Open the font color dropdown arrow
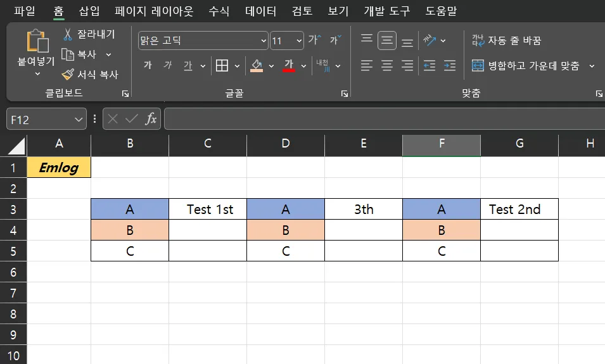Viewport: 605px width, 364px height. [x=303, y=66]
